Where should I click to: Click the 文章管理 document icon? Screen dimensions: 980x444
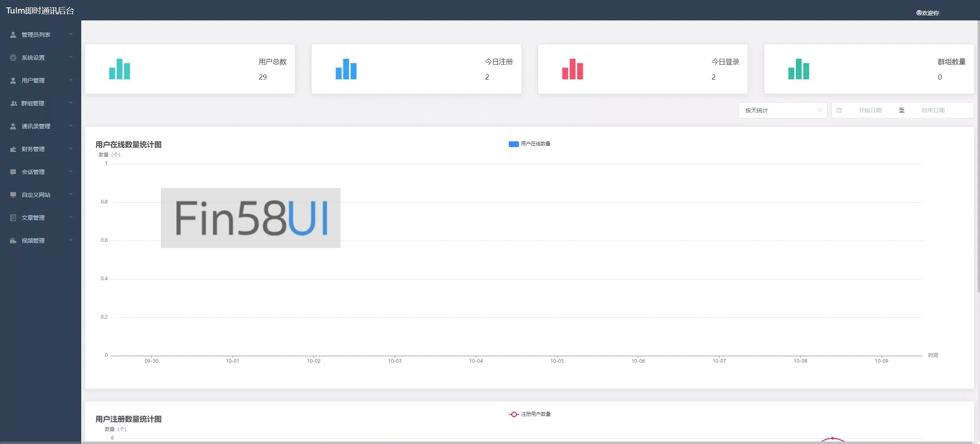click(x=13, y=218)
